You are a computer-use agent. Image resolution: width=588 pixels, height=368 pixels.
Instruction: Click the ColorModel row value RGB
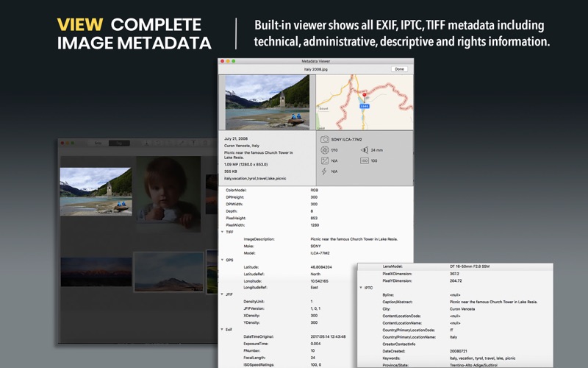(315, 190)
